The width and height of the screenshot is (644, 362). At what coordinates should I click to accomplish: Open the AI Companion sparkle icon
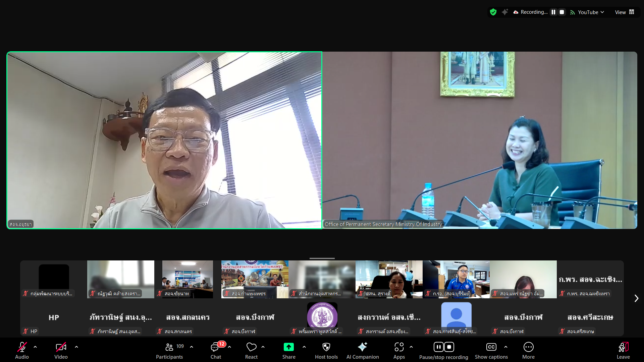pos(362,347)
